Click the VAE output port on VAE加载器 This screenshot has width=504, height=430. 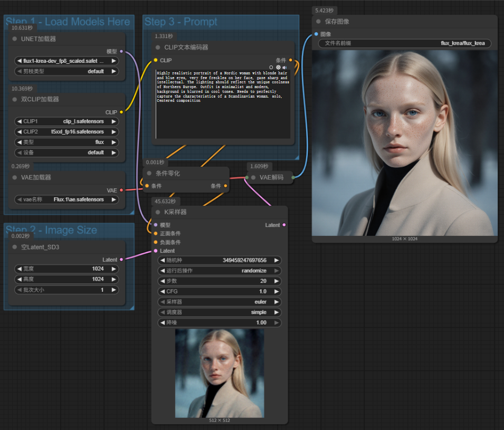click(x=121, y=190)
